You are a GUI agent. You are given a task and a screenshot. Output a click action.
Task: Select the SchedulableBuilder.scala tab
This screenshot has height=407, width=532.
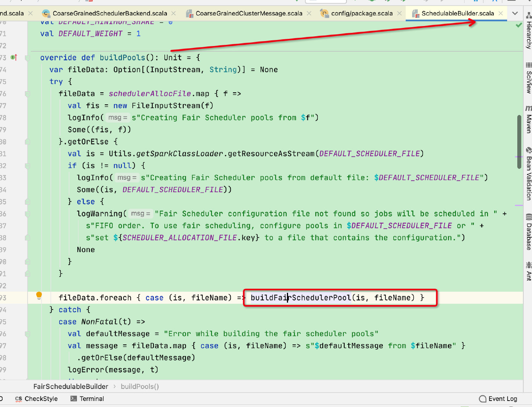pos(457,13)
